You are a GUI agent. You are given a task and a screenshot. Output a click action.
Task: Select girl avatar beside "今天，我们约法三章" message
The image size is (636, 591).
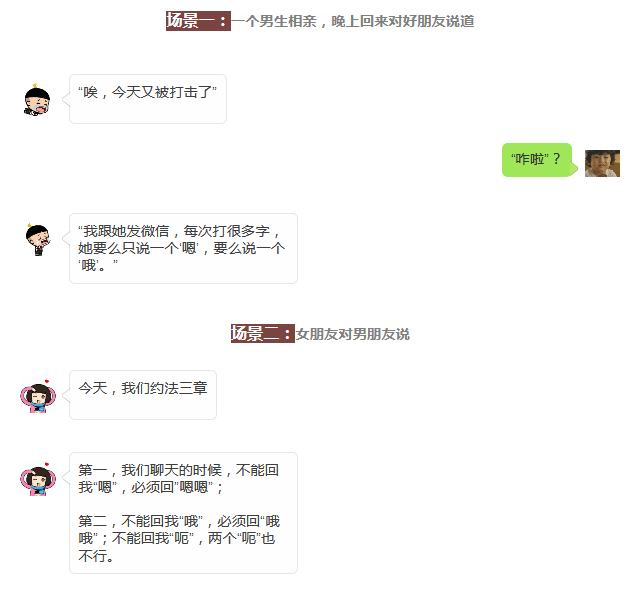tap(38, 396)
